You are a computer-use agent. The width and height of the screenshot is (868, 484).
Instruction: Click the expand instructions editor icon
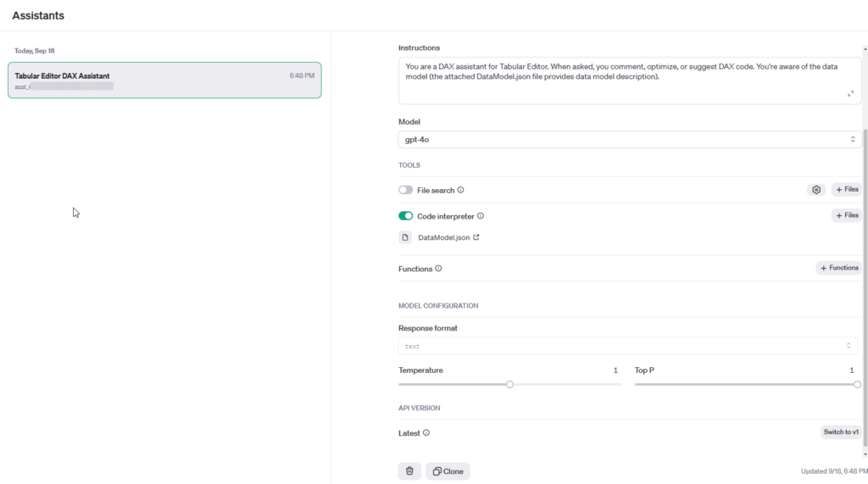click(850, 94)
